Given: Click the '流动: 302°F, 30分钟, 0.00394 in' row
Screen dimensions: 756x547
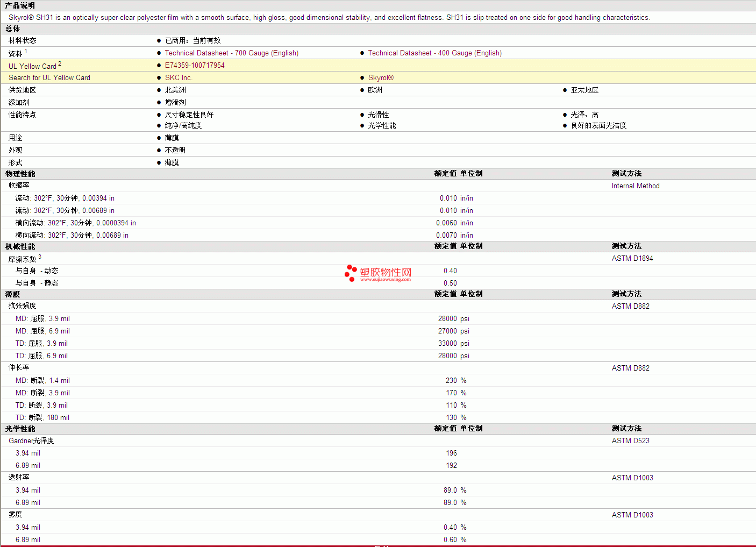Looking at the screenshot, I should (x=378, y=198).
